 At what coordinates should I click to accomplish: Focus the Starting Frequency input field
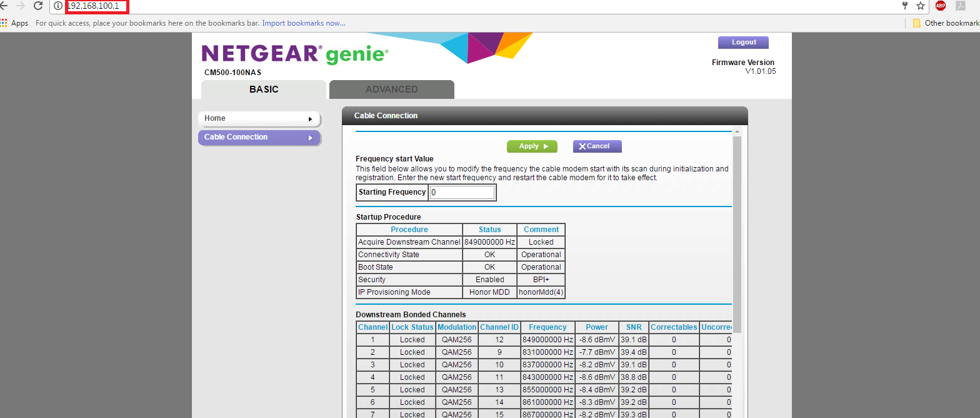click(x=462, y=192)
